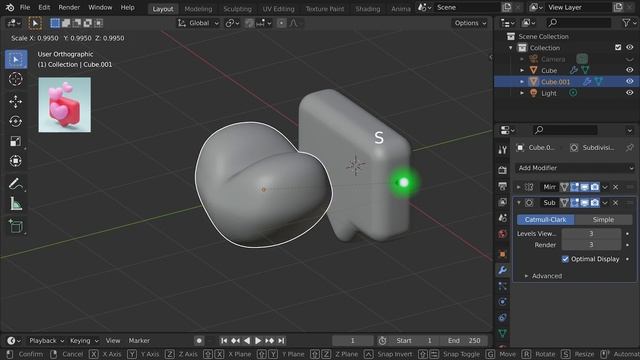Expand the Mirror modifier panel
640x360 pixels.
pyautogui.click(x=519, y=187)
